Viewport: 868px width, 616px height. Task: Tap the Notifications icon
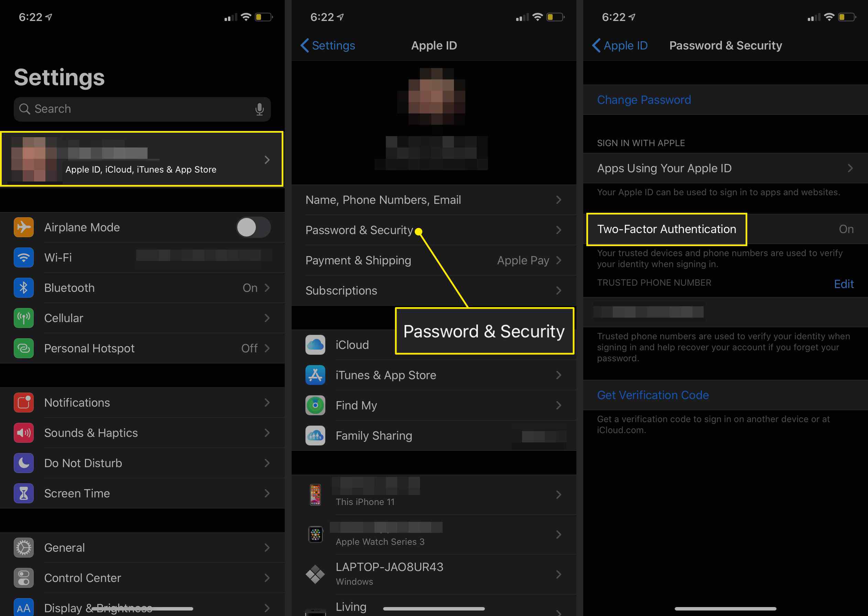(23, 403)
